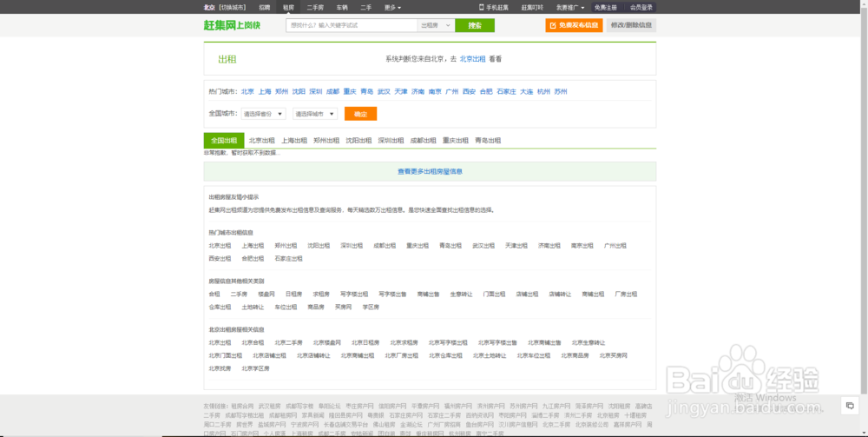
Task: Open the 更多 dropdown in top navigation
Action: tap(392, 8)
